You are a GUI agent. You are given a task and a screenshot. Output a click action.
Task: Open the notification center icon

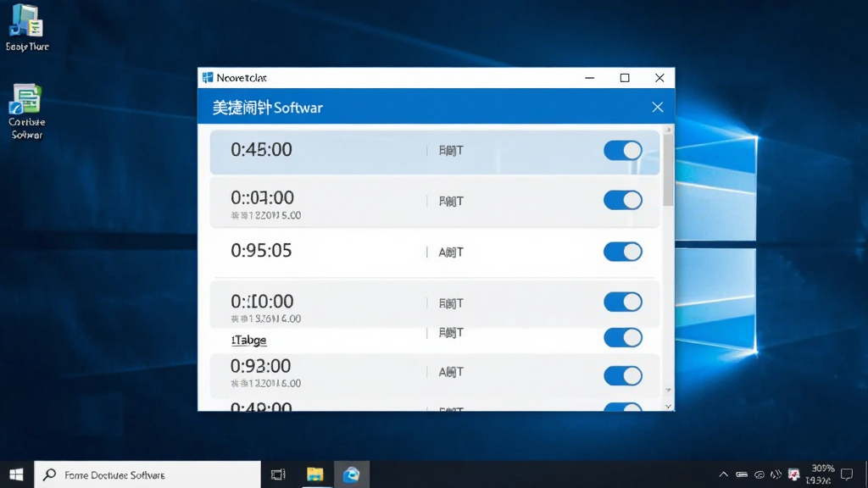[x=847, y=474]
